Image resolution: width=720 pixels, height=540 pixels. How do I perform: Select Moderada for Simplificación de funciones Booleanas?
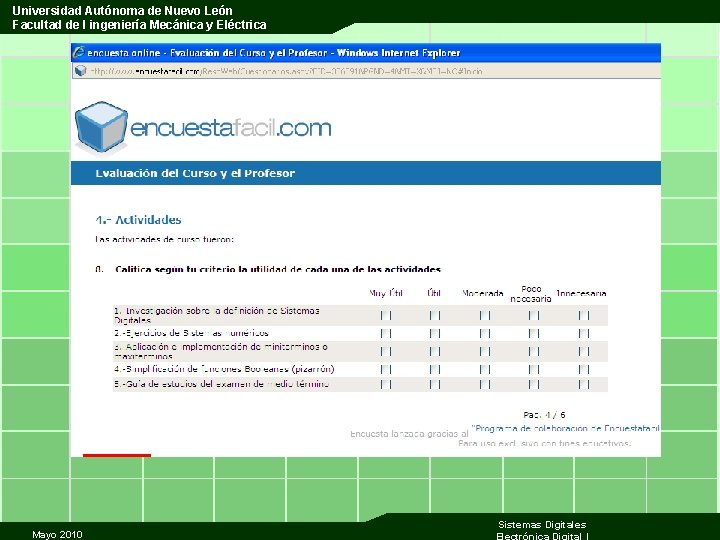point(484,369)
